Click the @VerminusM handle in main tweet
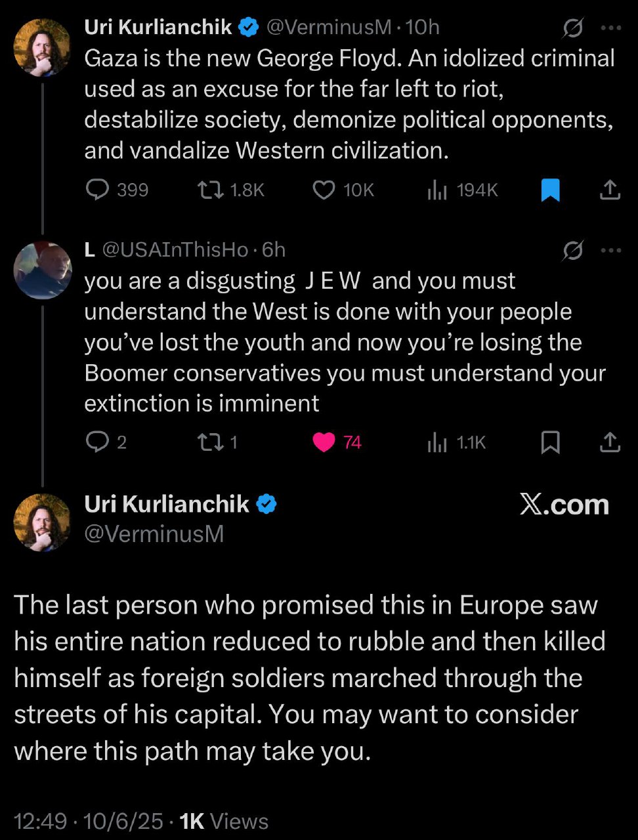This screenshot has height=840, width=638. (154, 534)
